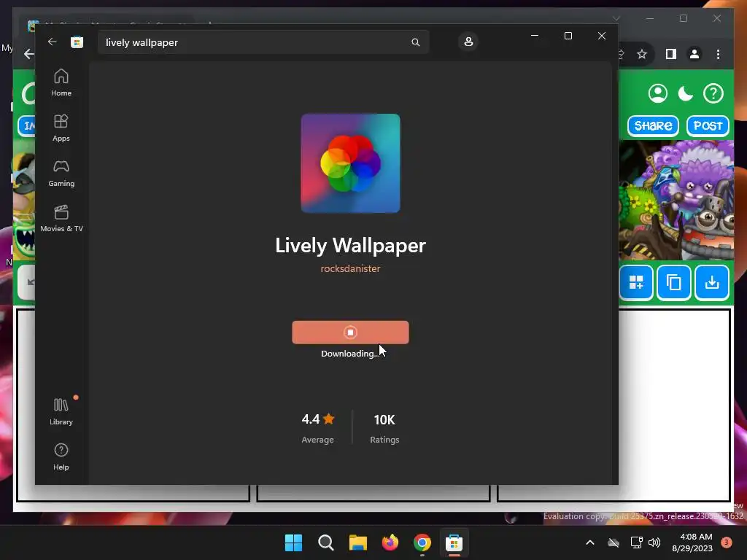Bookmark page with Chrome star icon
The image size is (747, 560).
click(x=642, y=54)
